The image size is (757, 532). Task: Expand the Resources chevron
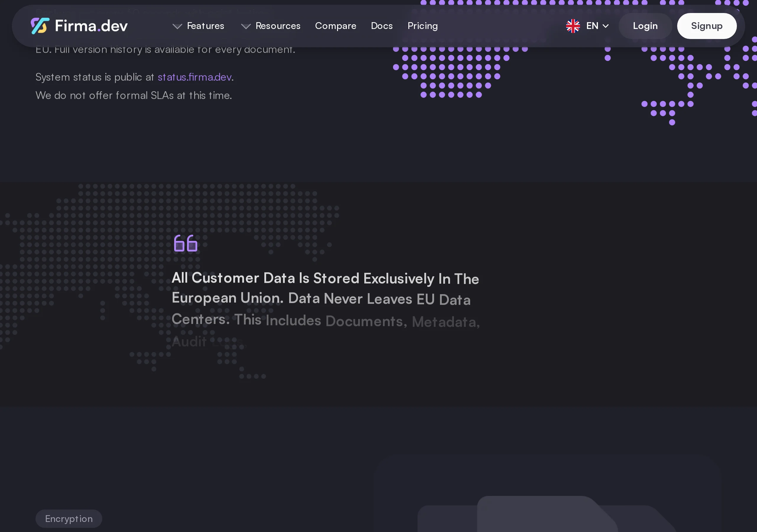[x=246, y=26]
